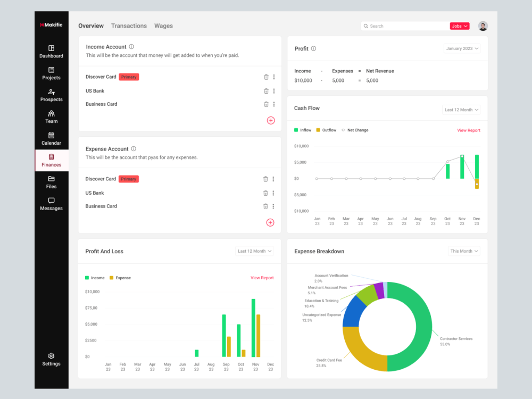
Task: Open more options for Expense Discover Card
Action: (x=273, y=179)
